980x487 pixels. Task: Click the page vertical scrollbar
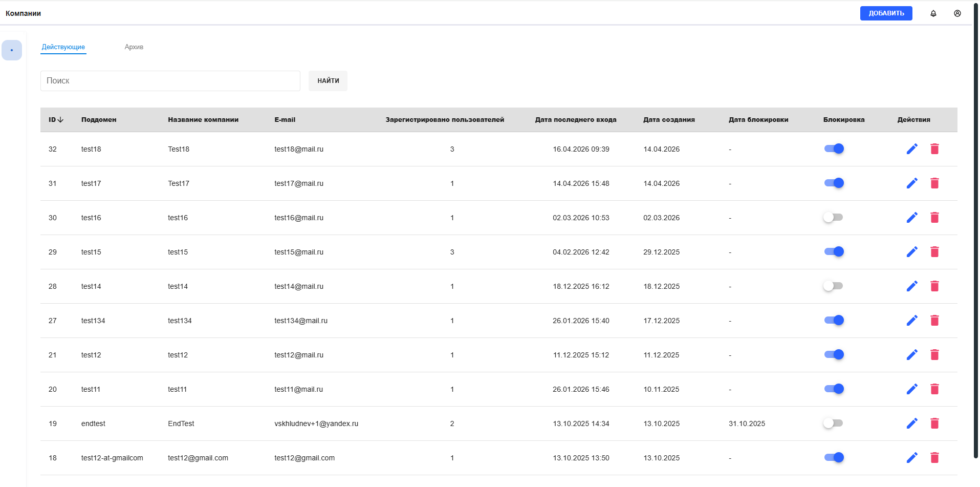[x=976, y=230]
